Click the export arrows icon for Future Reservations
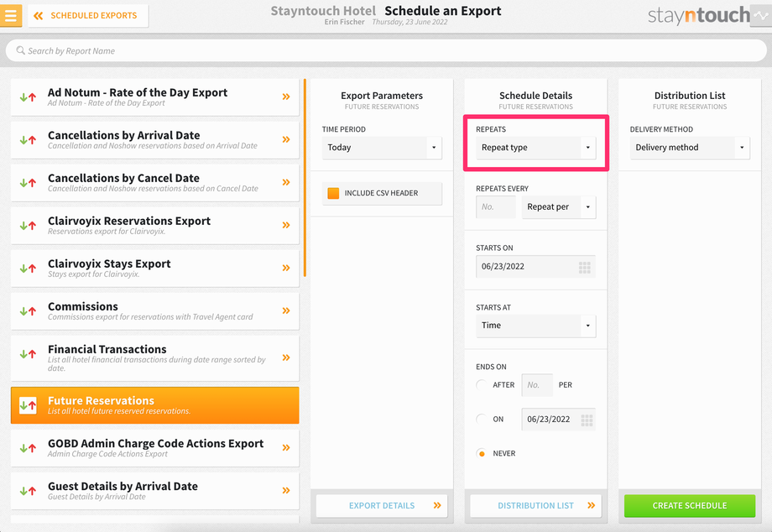 (x=28, y=405)
